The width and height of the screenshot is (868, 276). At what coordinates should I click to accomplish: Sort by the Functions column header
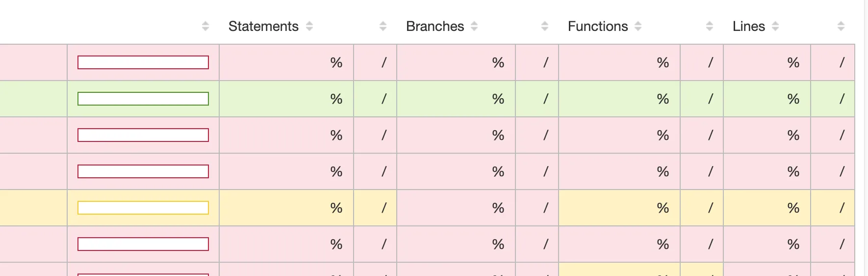coord(598,26)
